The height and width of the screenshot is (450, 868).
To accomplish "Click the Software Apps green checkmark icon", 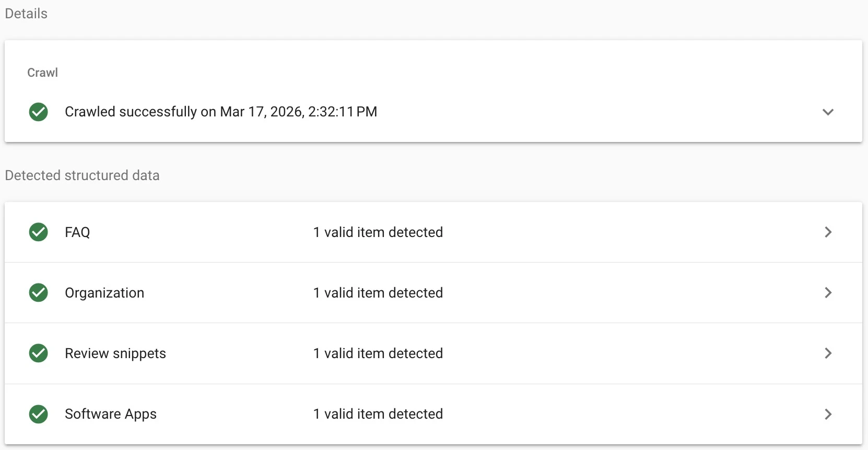I will (x=38, y=414).
